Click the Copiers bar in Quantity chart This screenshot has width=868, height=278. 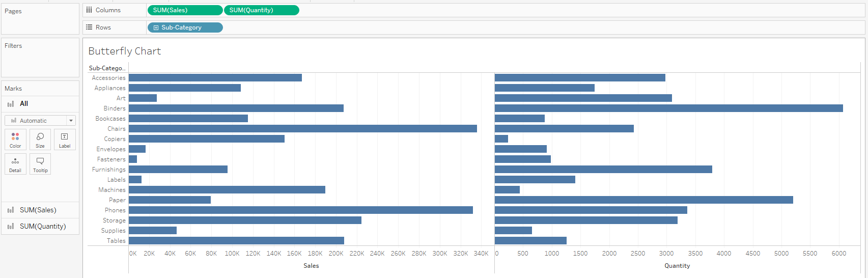(x=501, y=139)
